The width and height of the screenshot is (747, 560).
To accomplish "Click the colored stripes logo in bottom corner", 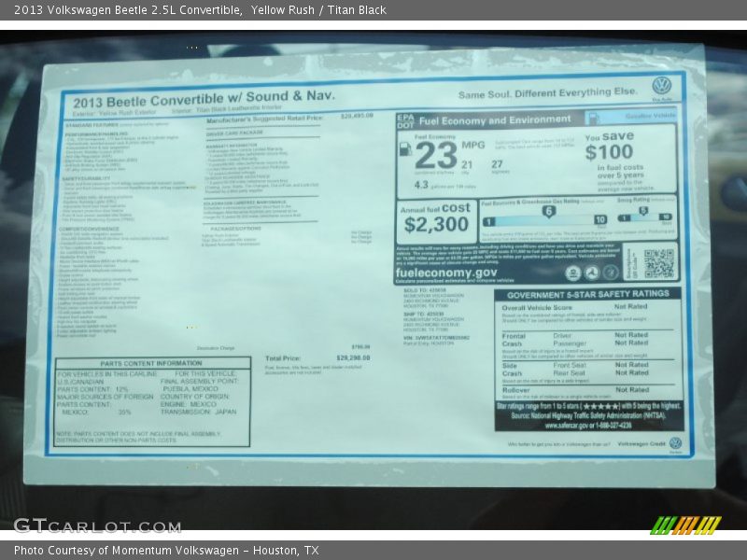I will [x=685, y=525].
